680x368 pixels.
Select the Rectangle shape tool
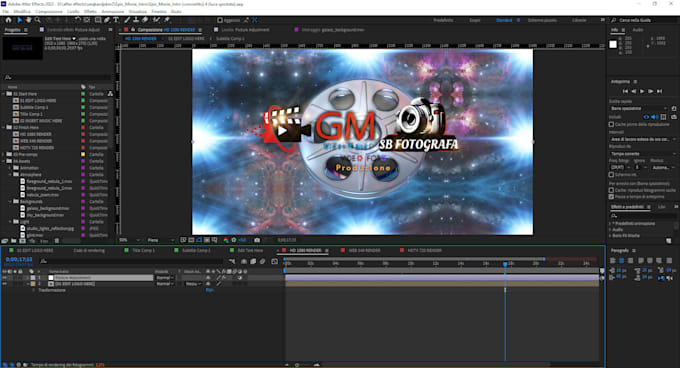click(x=98, y=20)
